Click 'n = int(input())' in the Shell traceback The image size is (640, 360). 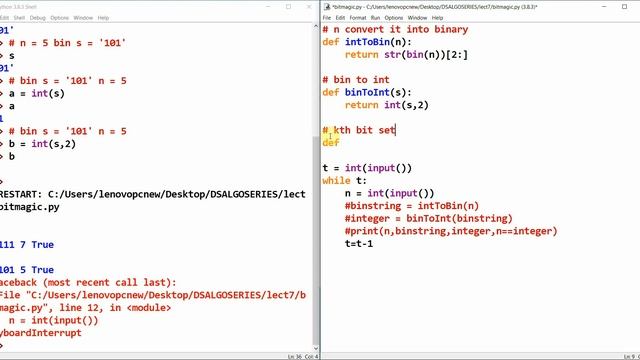pyautogui.click(x=53, y=320)
